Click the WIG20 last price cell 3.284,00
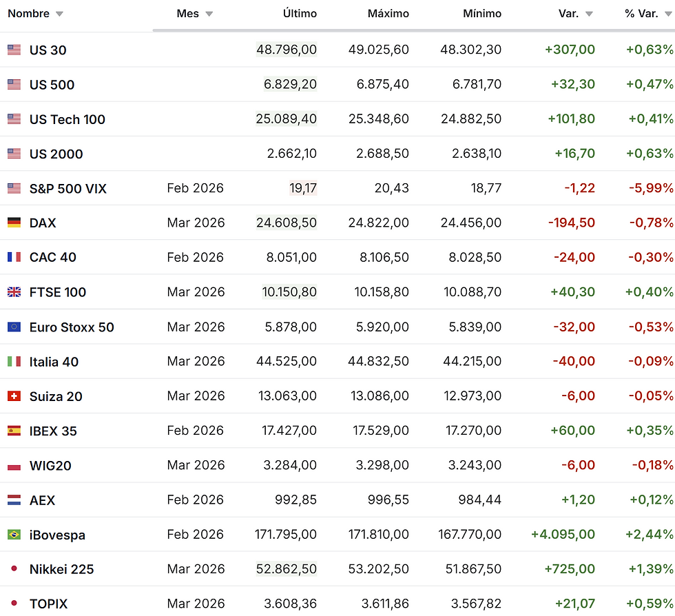Screen dimensions: 675x616 pyautogui.click(x=290, y=465)
